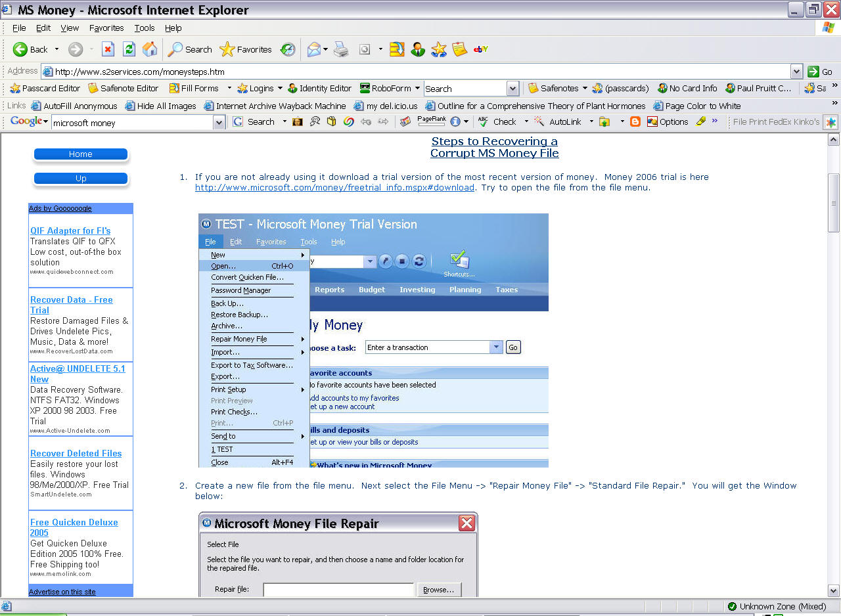The width and height of the screenshot is (841, 616).
Task: Open the Logins dropdown menu
Action: click(259, 88)
